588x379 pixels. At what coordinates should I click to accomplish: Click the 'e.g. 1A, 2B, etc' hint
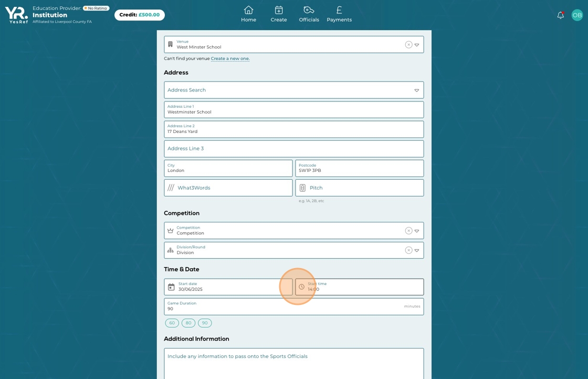tap(311, 201)
